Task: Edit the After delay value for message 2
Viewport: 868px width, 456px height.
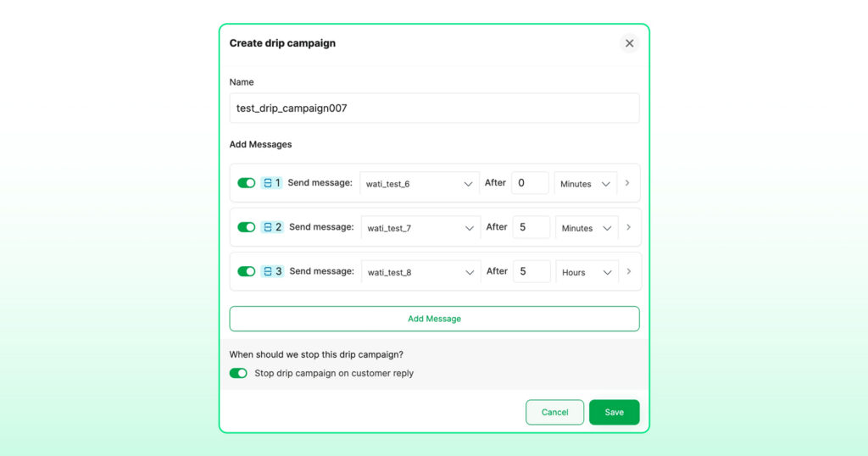Action: (x=531, y=227)
